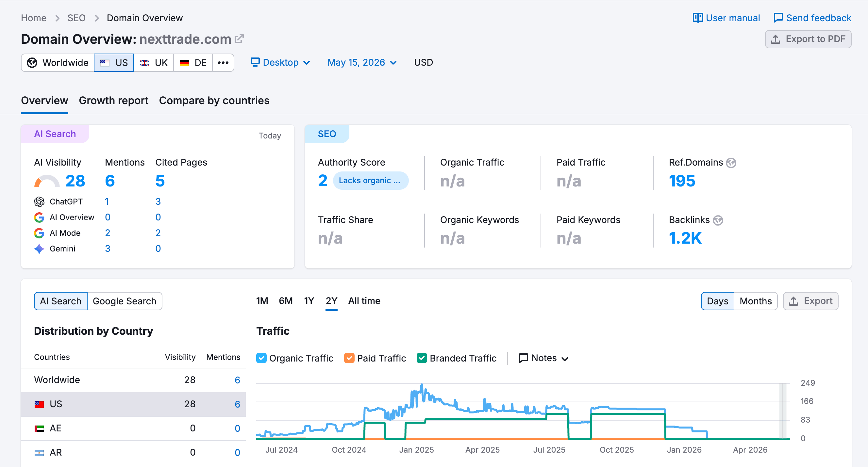Open total Cited Pages value 5
This screenshot has width=868, height=467.
click(x=160, y=181)
